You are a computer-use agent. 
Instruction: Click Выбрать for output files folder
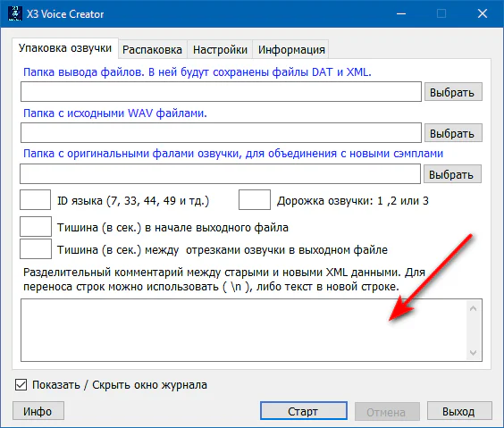[453, 92]
